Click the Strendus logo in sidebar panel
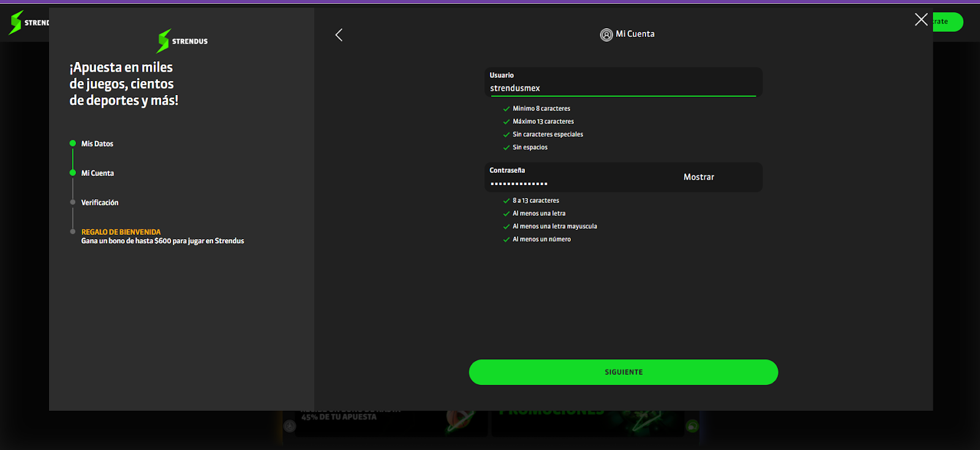This screenshot has height=450, width=980. click(x=183, y=41)
